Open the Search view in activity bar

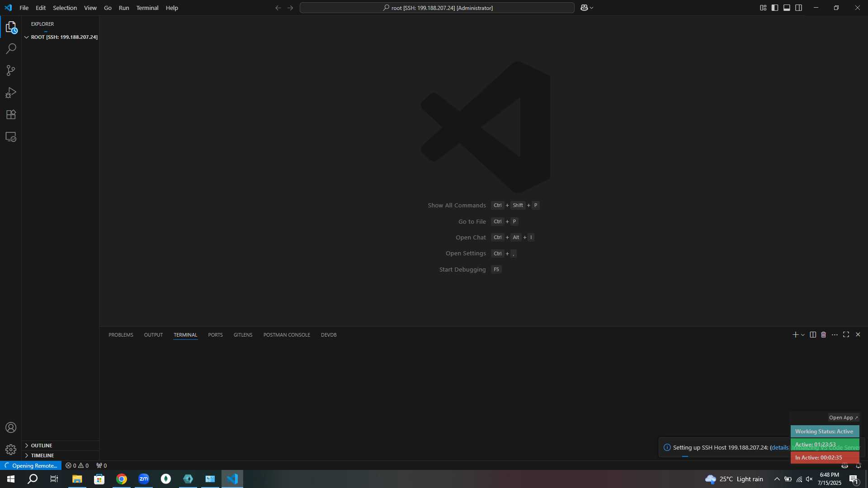pos(11,49)
